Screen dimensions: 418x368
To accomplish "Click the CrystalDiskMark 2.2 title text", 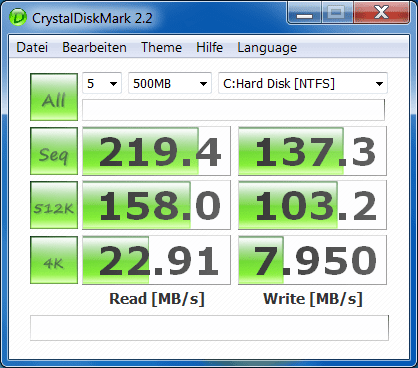I will click(92, 18).
